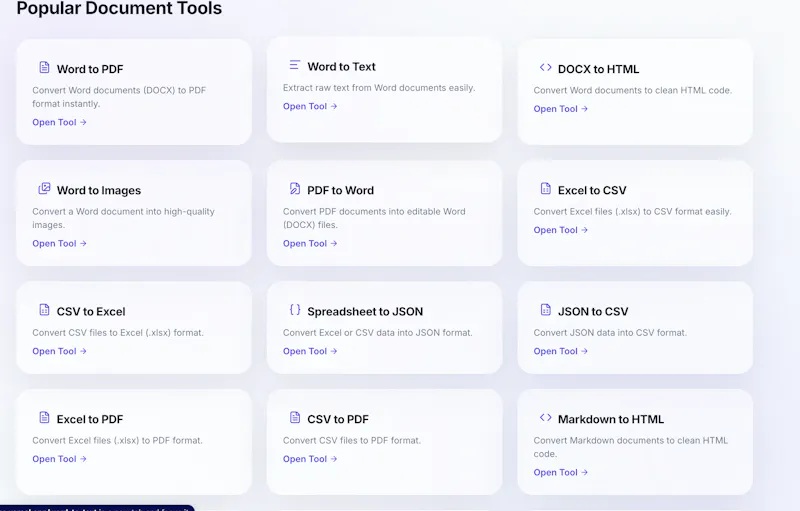Click the CSV to Excel spreadsheet icon
This screenshot has width=800, height=511.
point(44,310)
